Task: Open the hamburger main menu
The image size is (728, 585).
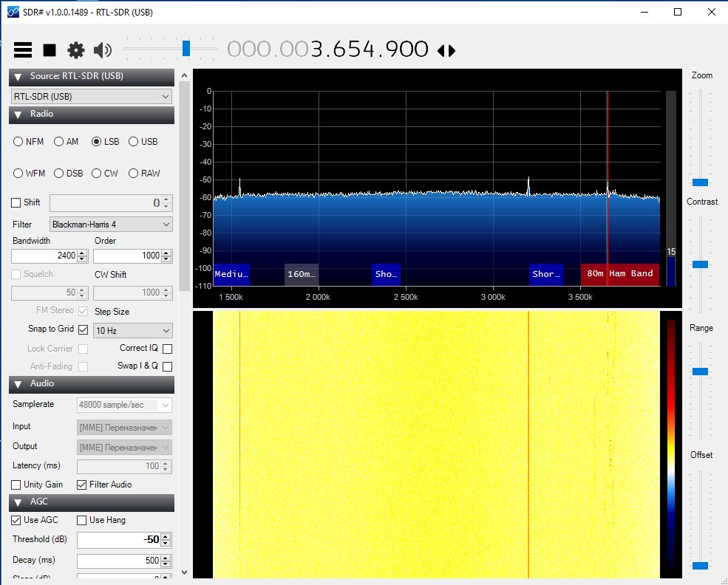Action: (x=23, y=49)
